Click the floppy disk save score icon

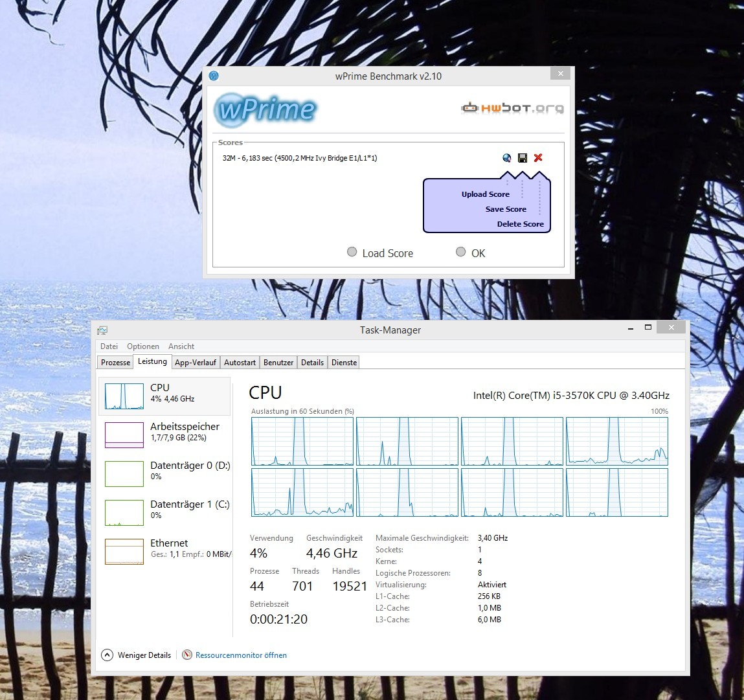[523, 158]
